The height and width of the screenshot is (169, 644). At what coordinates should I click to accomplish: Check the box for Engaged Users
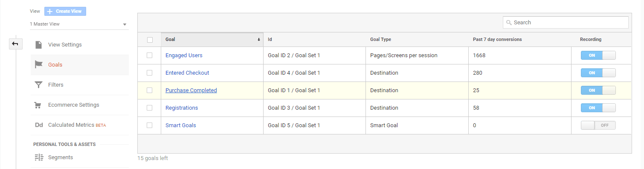pos(149,55)
